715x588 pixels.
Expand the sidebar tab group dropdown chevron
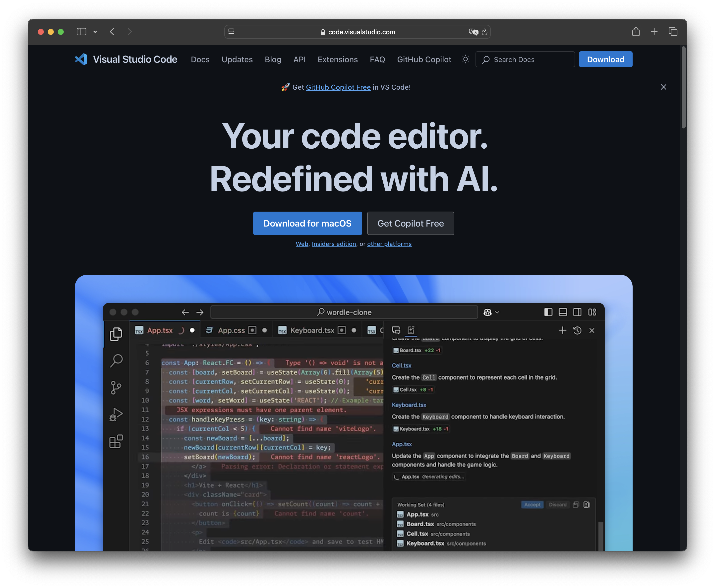pyautogui.click(x=95, y=32)
